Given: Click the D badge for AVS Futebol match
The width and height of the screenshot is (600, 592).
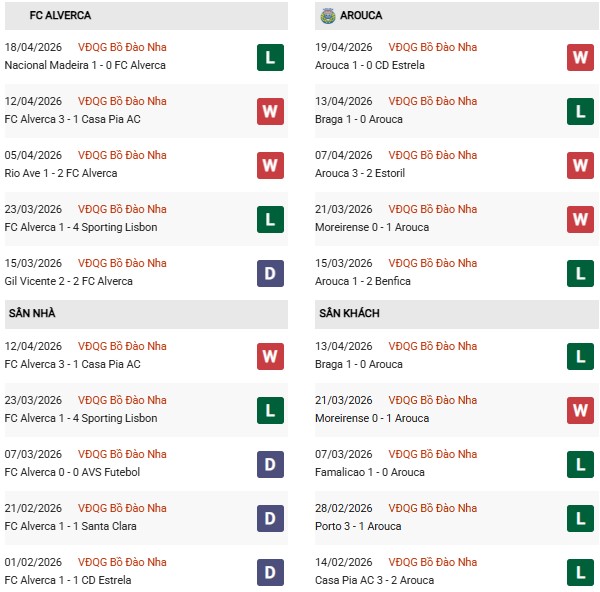Looking at the screenshot, I should click(270, 464).
